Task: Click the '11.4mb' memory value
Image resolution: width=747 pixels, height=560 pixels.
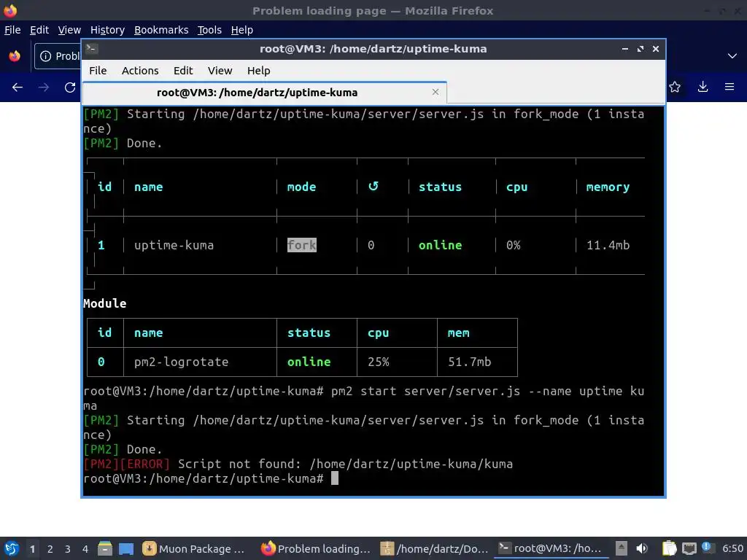Action: (608, 245)
